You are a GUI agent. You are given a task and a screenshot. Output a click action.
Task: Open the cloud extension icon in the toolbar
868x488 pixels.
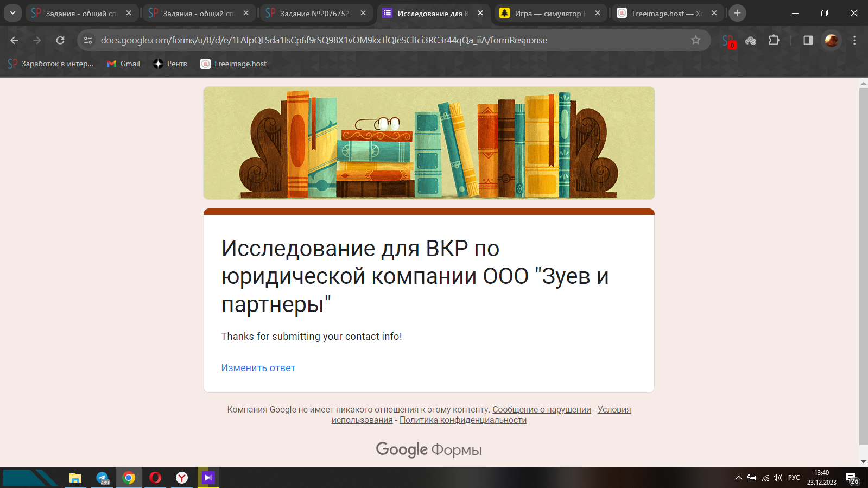point(751,40)
